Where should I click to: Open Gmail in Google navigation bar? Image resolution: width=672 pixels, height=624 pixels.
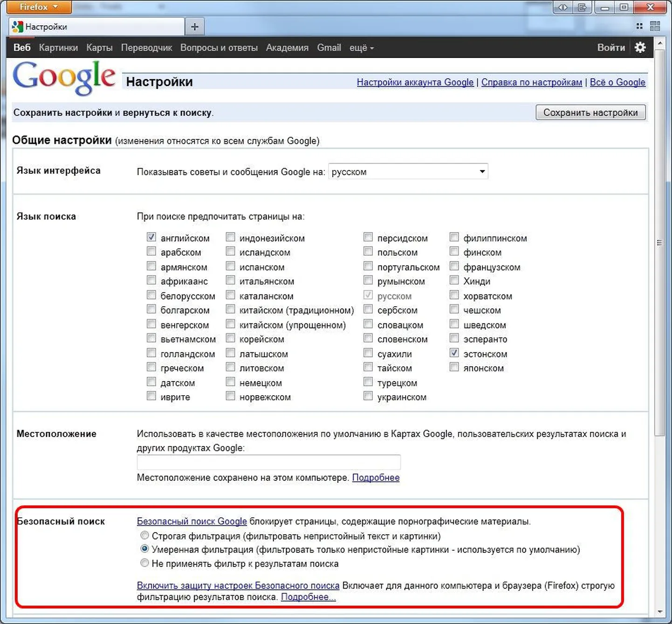[329, 48]
